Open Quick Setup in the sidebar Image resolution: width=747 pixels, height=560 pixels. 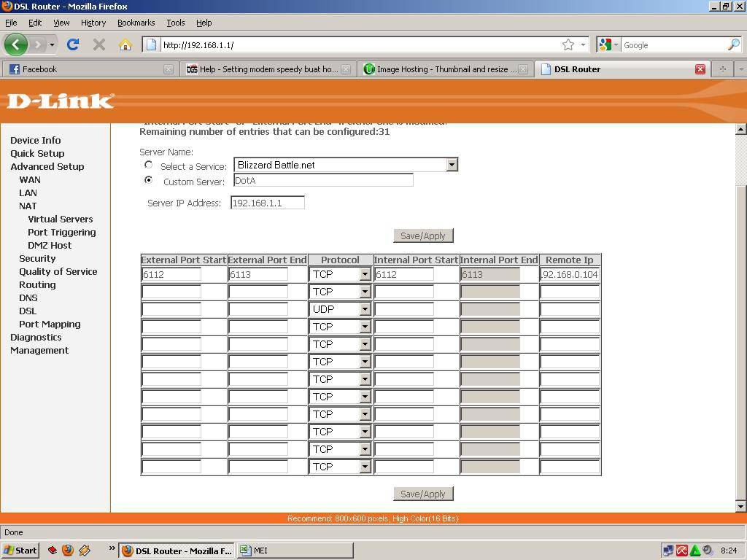tap(37, 153)
